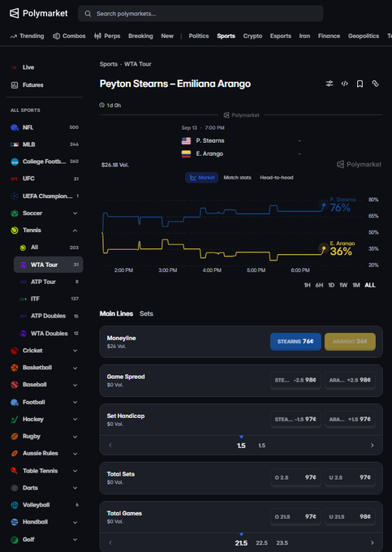
Task: Click the Trending arrow icon
Action: pyautogui.click(x=13, y=37)
